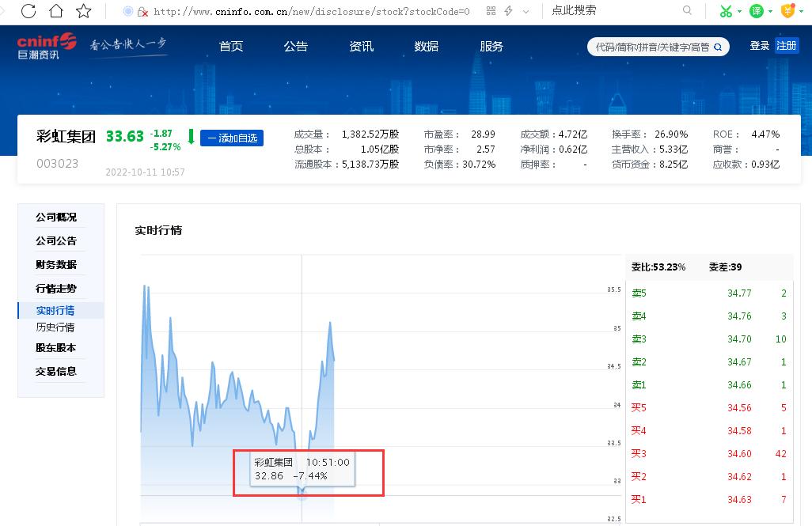Click the 换手率 26.90% value
Image resolution: width=812 pixels, height=526 pixels.
click(x=671, y=134)
